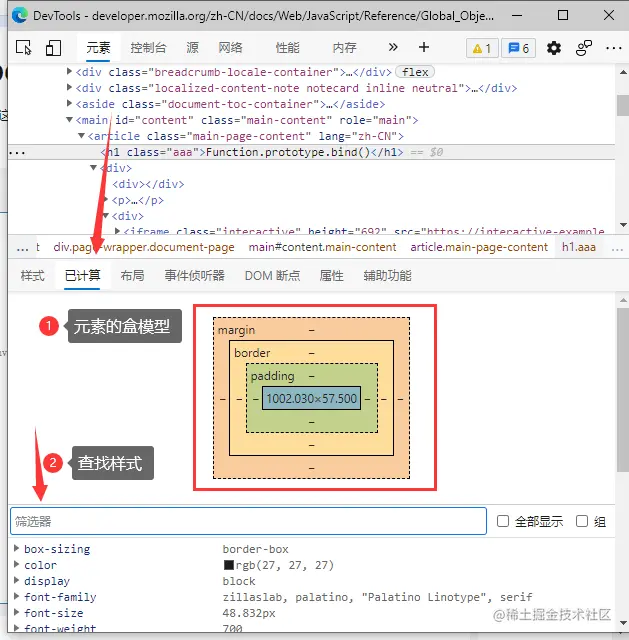Click the zillaslab font-family value text
The image size is (629, 640).
377,598
